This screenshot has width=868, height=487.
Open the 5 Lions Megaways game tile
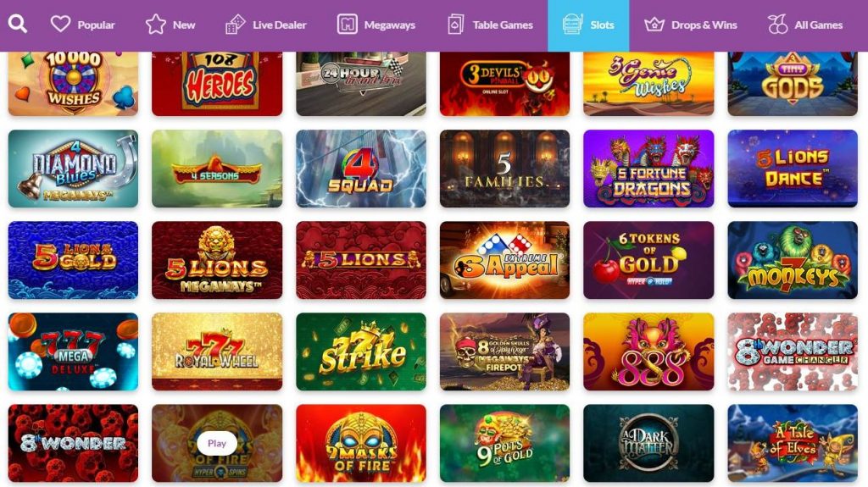coord(217,260)
